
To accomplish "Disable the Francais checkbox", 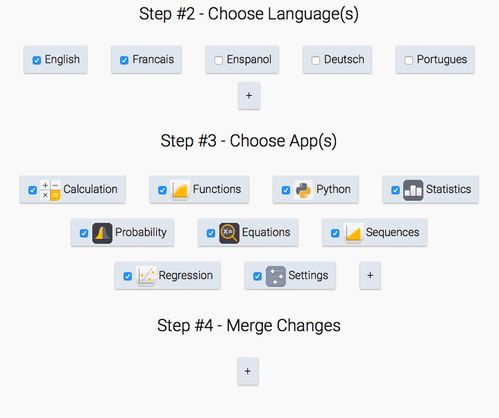I will point(124,60).
